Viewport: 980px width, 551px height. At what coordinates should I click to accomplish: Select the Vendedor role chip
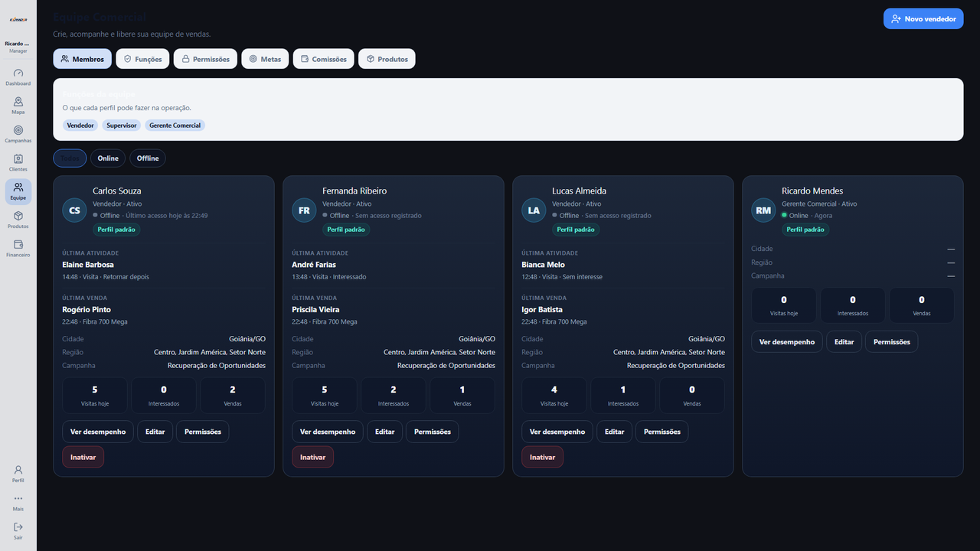80,126
